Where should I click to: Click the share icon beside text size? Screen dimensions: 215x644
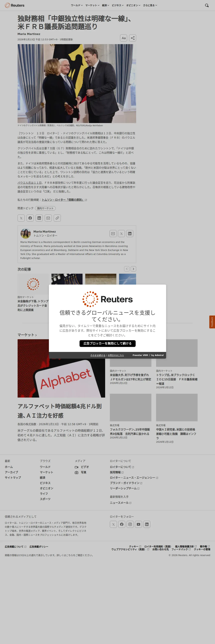[133, 38]
